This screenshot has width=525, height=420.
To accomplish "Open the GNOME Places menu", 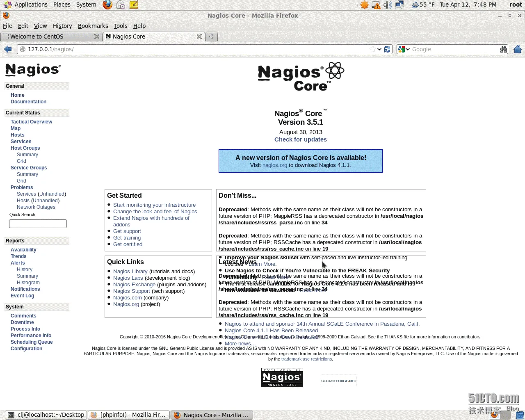I will click(x=62, y=5).
